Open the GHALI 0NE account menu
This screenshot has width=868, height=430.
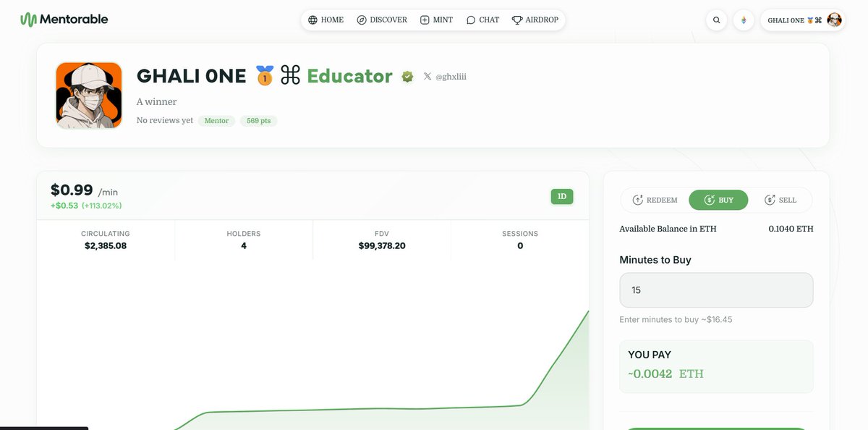(804, 20)
